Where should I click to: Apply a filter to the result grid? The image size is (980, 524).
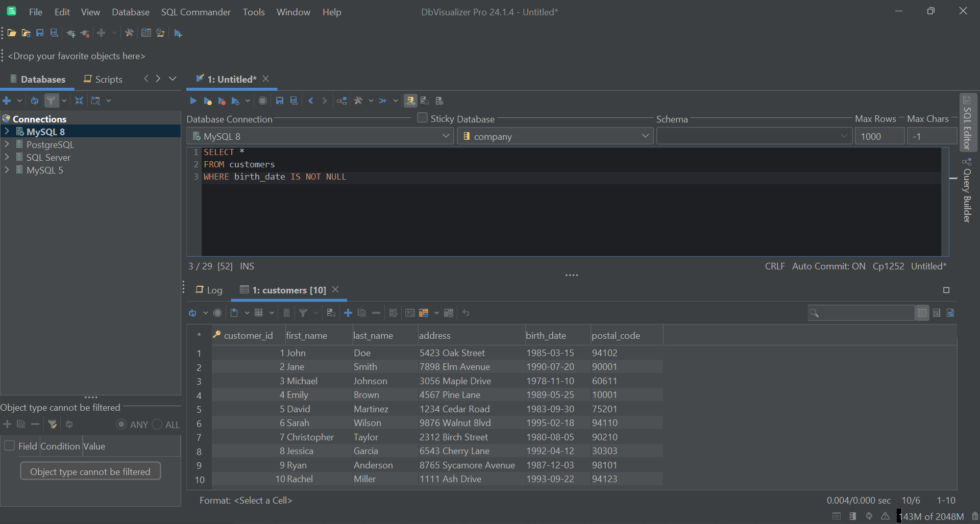point(304,312)
